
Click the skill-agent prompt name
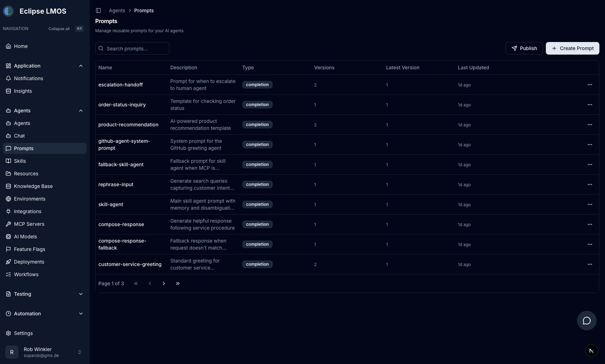(x=111, y=204)
